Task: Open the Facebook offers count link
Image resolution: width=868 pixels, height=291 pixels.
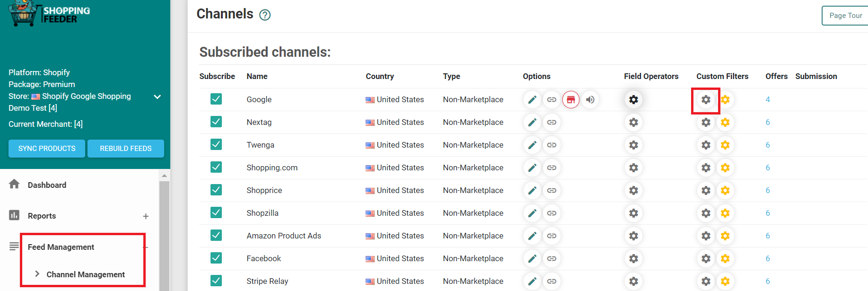Action: point(768,258)
